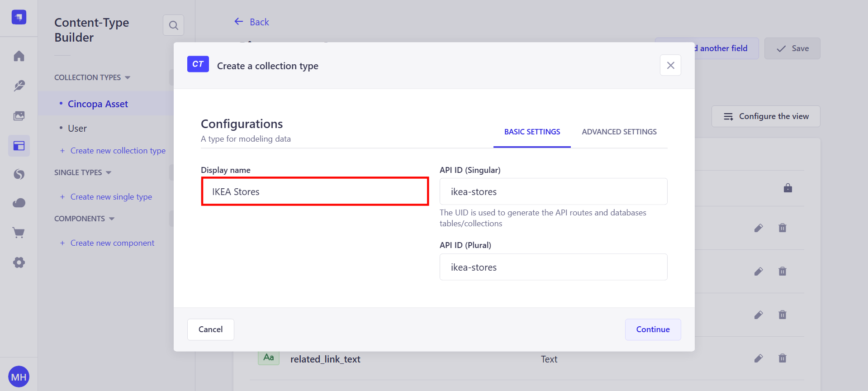Collapse the COLLECTION TYPES section
This screenshot has height=391, width=868.
pyautogui.click(x=92, y=77)
